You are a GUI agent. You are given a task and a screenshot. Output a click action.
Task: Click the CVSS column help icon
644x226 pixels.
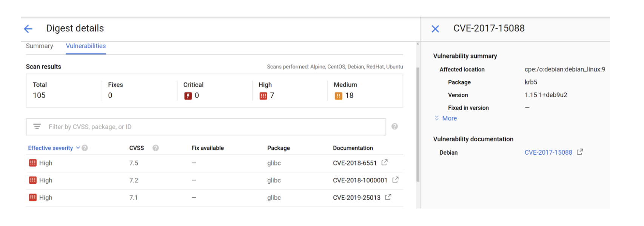pos(156,148)
